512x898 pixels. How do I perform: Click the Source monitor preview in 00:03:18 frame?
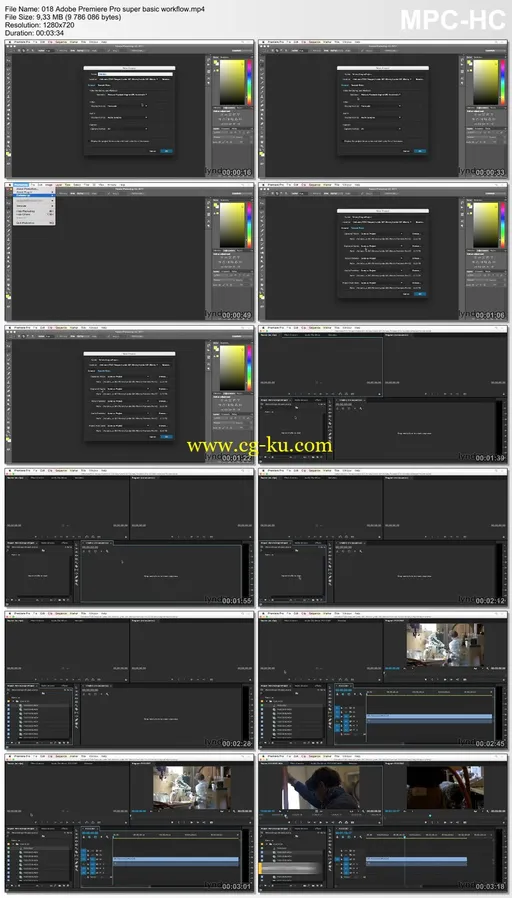321,787
